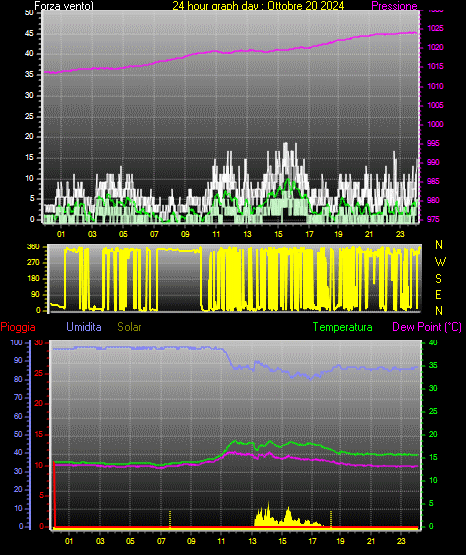Image resolution: width=466 pixels, height=555 pixels.
Task: Select hour 07 under the temperature chart
Action: point(161,541)
